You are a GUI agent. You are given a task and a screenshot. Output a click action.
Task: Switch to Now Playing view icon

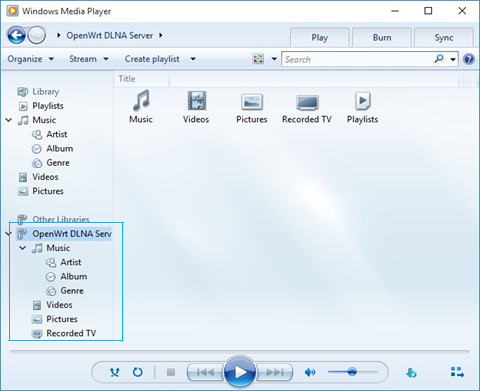coord(457,372)
